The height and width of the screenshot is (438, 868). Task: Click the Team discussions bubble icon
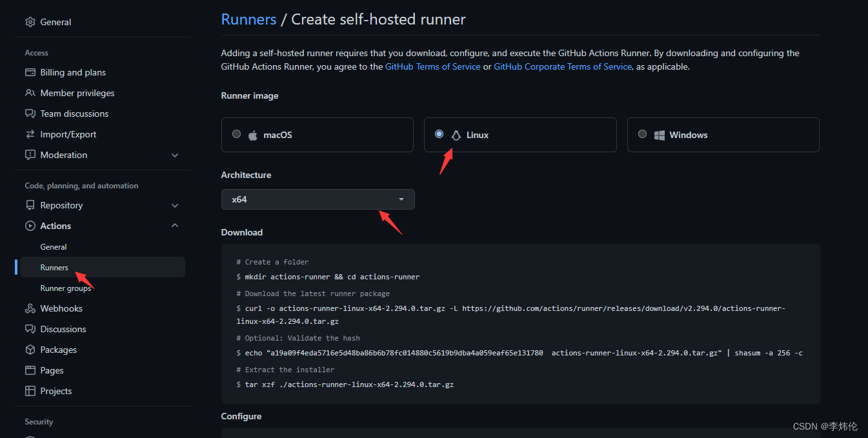30,114
